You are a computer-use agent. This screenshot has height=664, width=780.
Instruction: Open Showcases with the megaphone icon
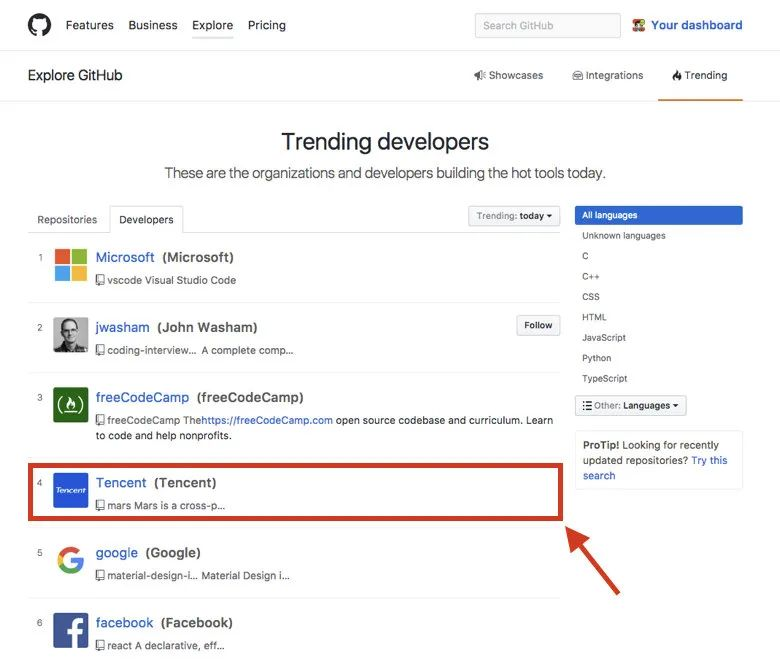pos(508,75)
